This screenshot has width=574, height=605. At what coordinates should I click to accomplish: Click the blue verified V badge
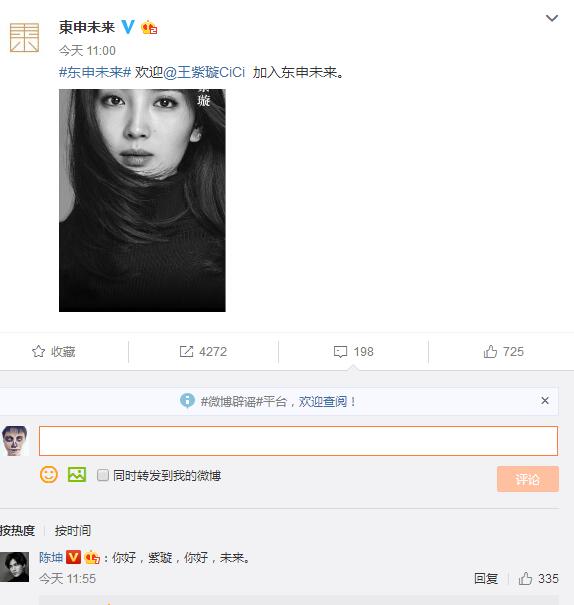point(128,27)
